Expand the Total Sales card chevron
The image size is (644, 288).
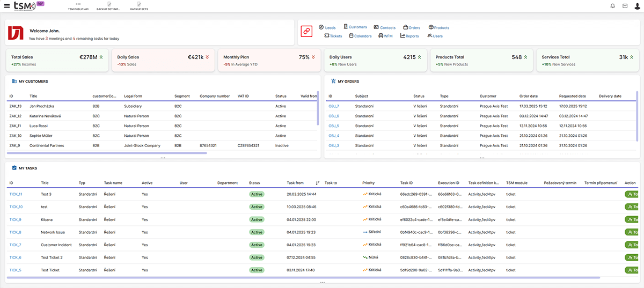click(x=101, y=57)
